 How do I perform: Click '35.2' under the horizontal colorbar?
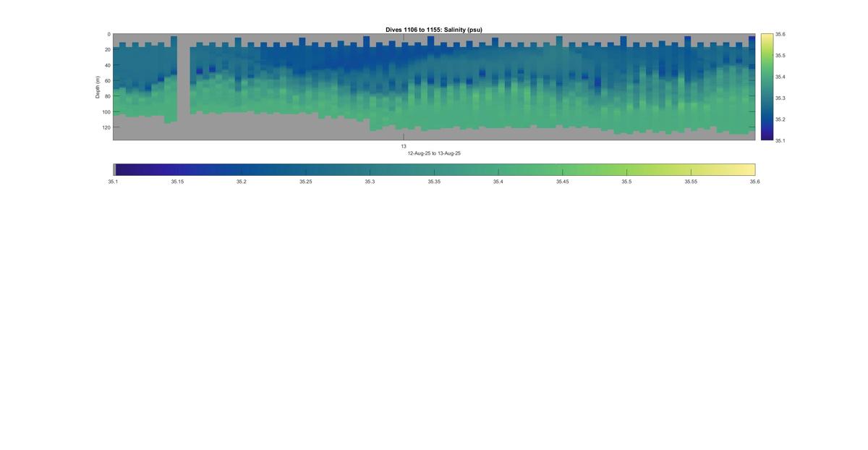tap(242, 182)
